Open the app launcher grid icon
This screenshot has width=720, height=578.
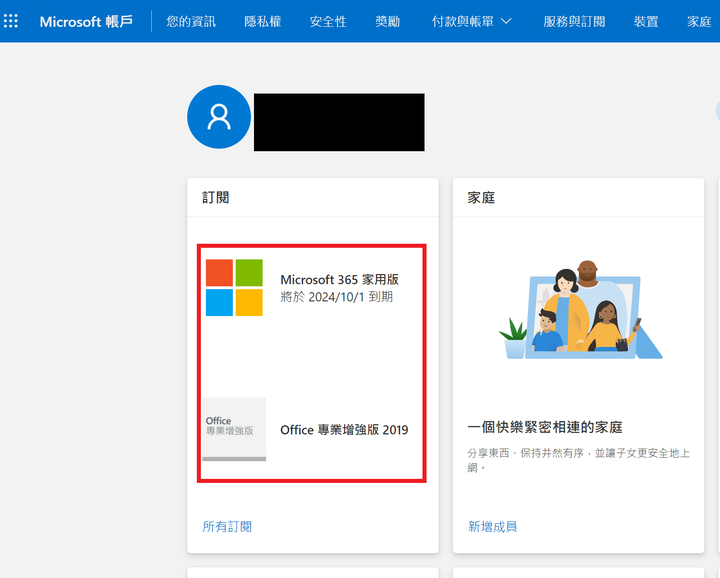pos(11,21)
